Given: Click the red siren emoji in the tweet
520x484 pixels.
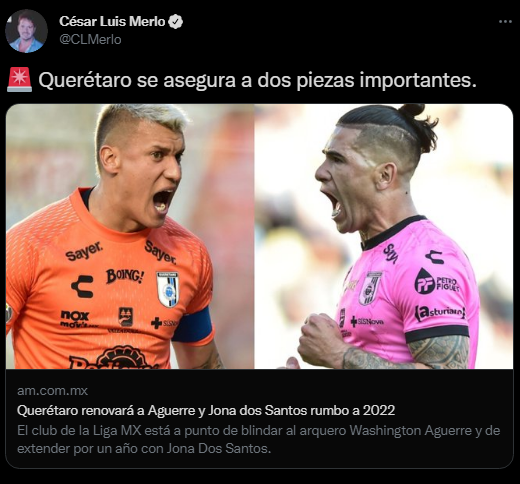Looking at the screenshot, I should point(19,79).
